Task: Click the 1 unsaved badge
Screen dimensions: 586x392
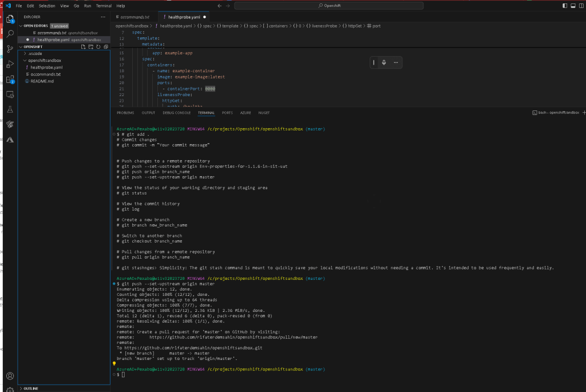Action: [59, 26]
